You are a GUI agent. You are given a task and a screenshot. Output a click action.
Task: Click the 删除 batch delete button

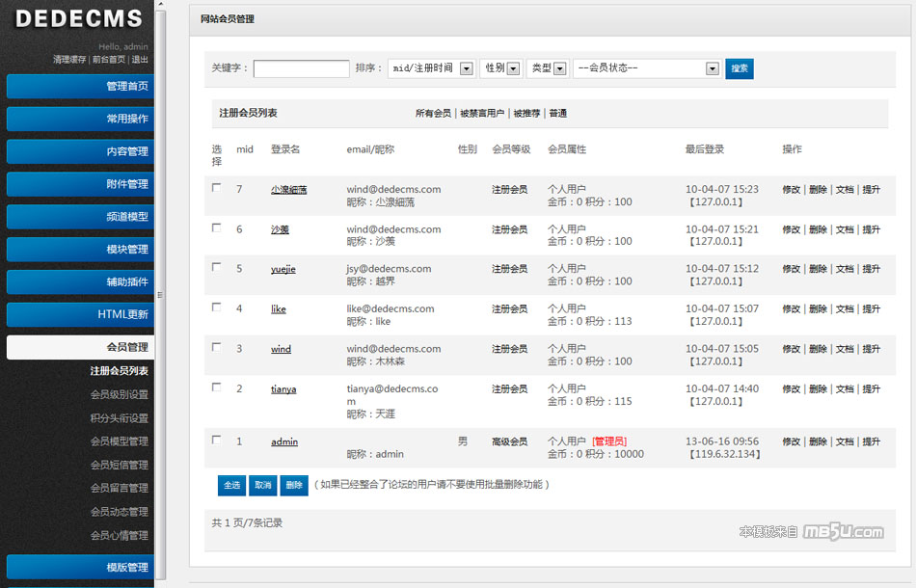(x=293, y=486)
